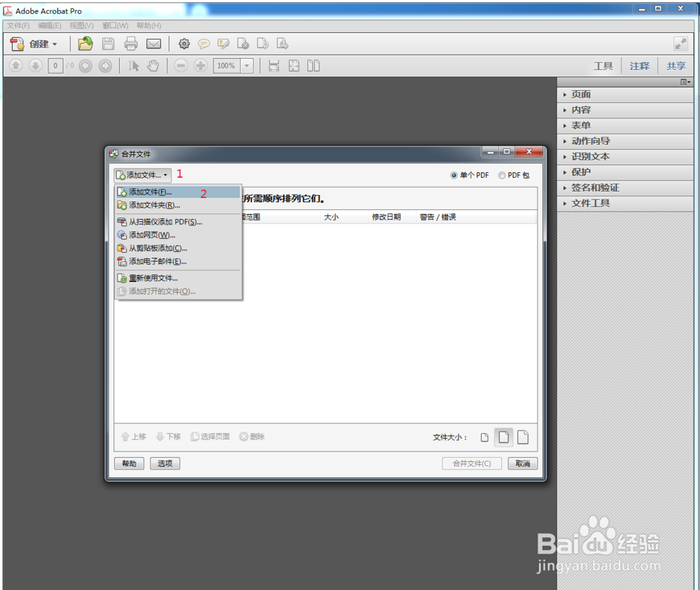Viewport: 700px width, 590px height.
Task: Click the Save disk icon
Action: pos(108,43)
